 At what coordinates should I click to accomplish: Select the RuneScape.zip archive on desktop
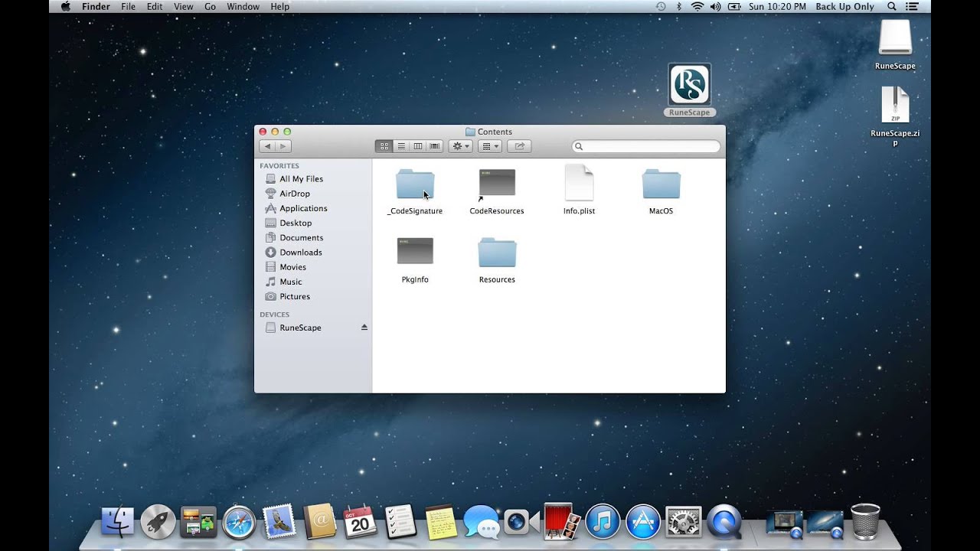(895, 104)
